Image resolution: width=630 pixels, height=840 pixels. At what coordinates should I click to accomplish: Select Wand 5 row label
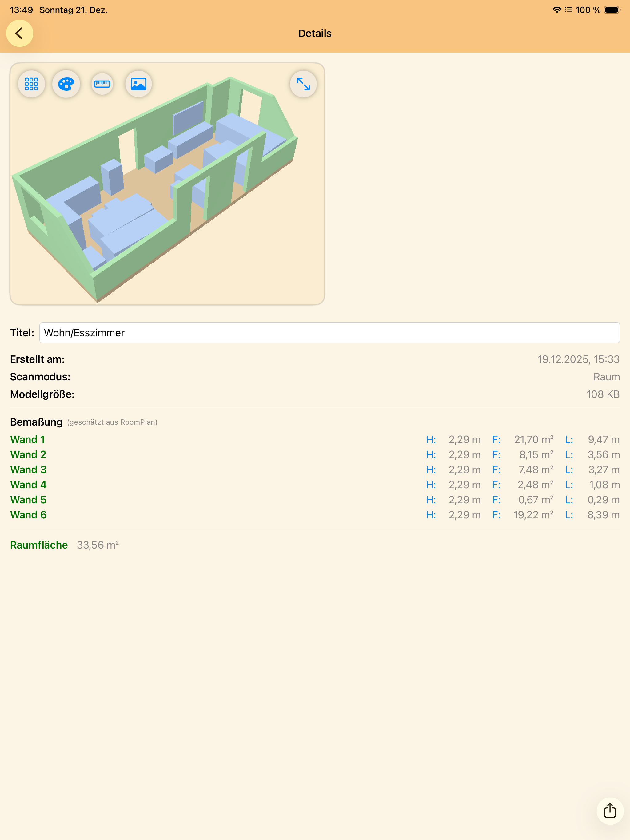28,500
